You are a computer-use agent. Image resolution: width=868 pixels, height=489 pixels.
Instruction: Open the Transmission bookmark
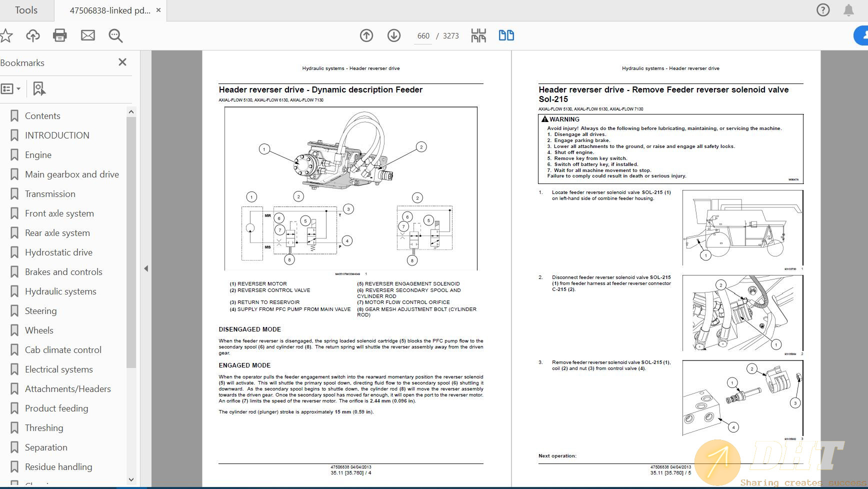(50, 194)
